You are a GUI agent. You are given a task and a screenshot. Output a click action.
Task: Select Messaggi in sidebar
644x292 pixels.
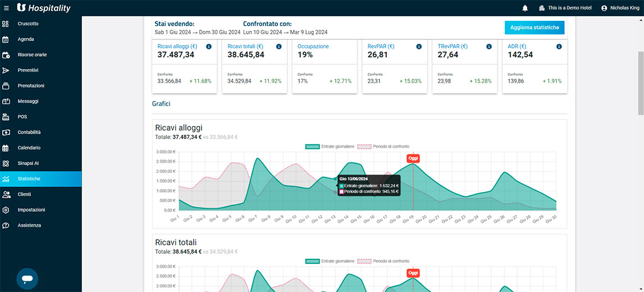tap(40, 102)
